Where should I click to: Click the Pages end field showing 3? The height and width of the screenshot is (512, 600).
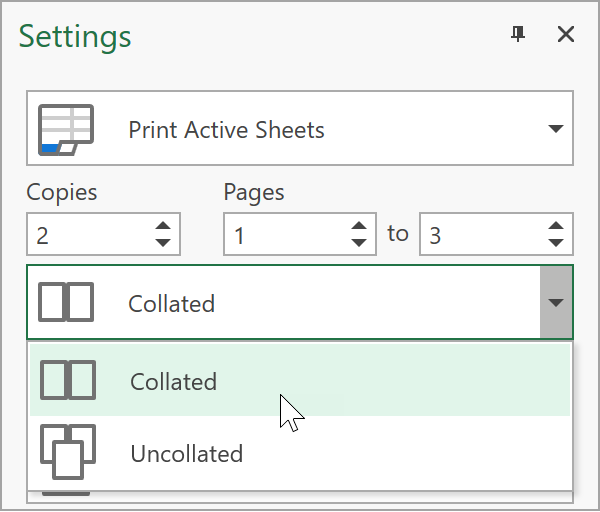[480, 235]
